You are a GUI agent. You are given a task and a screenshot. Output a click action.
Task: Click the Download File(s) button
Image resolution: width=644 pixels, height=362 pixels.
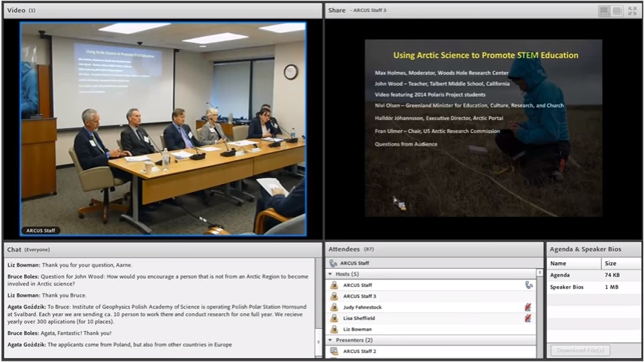click(579, 351)
